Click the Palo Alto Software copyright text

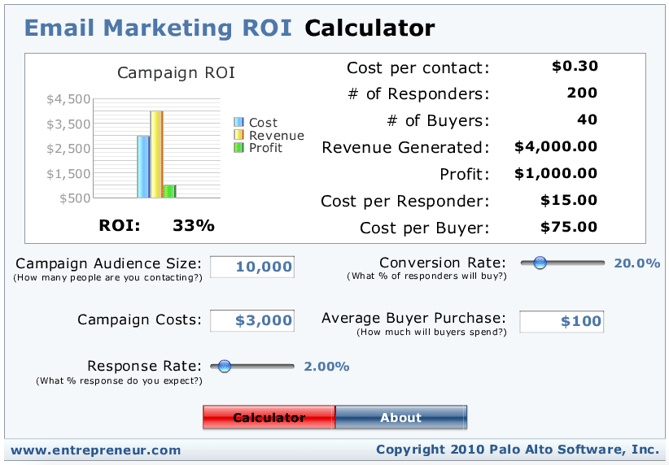click(x=517, y=450)
